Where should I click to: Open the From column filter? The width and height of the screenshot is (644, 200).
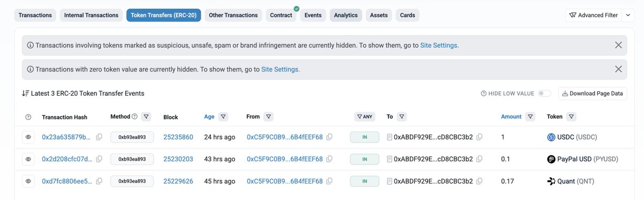[x=269, y=116]
